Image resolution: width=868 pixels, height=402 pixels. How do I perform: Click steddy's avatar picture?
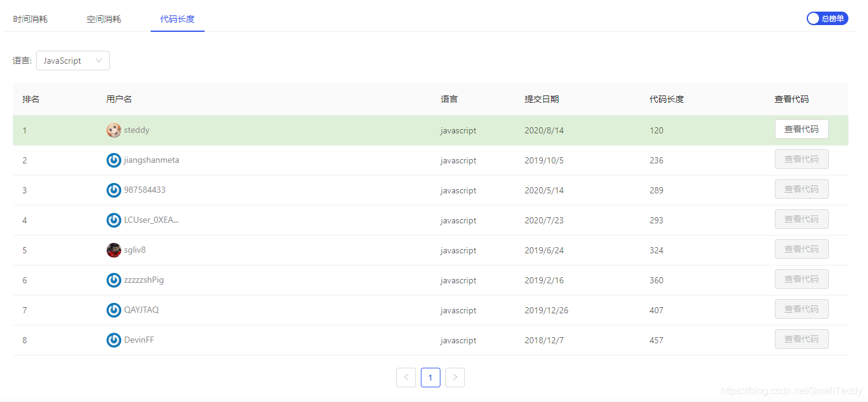tap(113, 130)
